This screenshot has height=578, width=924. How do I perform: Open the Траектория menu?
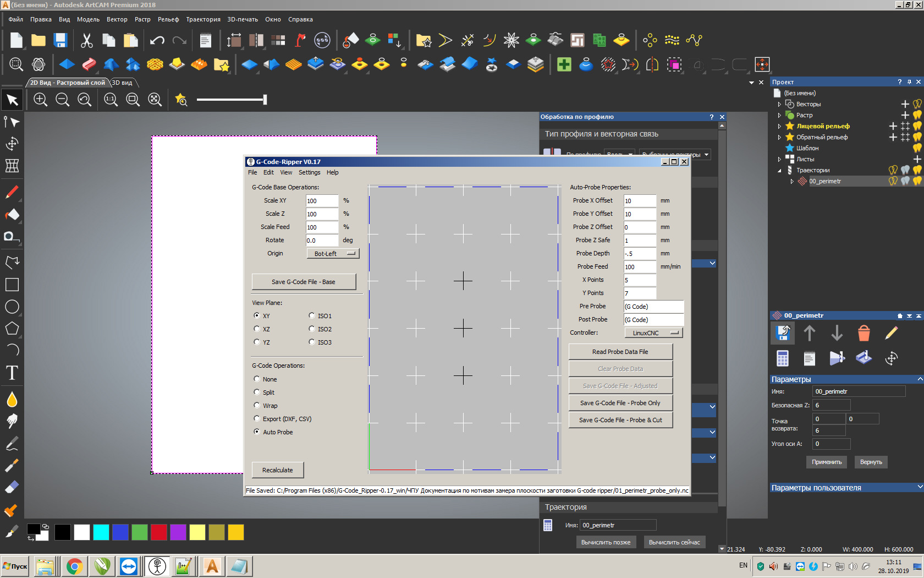point(203,19)
